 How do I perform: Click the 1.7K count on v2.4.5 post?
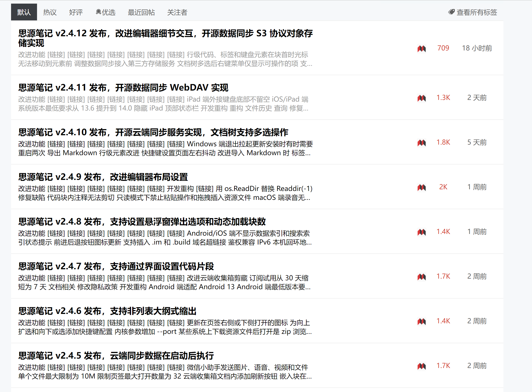point(443,366)
